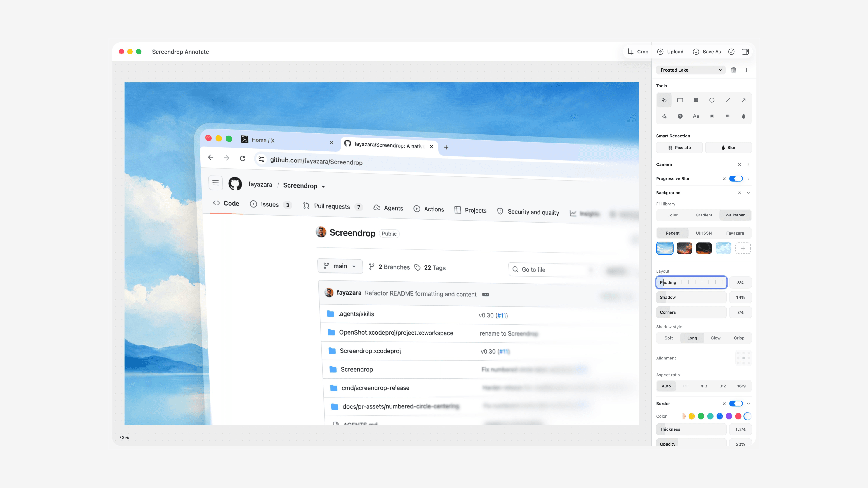Select the freehand scribble tool
868x488 pixels.
tap(664, 116)
